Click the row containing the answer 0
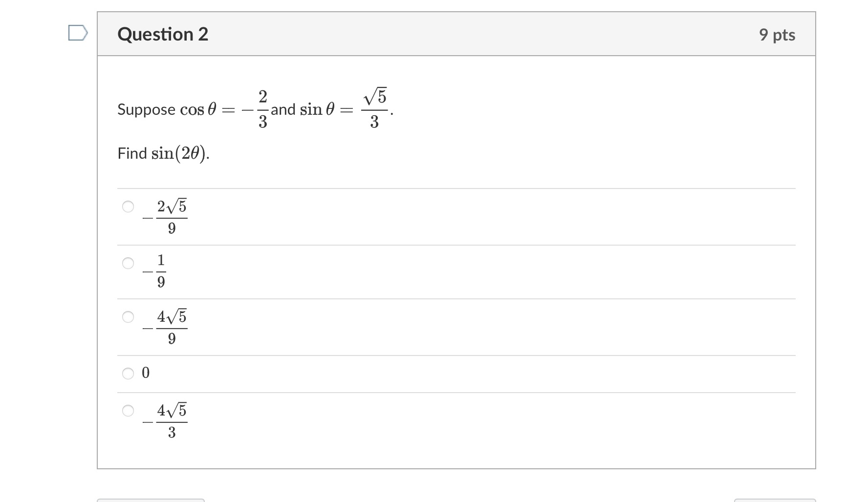 [391, 373]
